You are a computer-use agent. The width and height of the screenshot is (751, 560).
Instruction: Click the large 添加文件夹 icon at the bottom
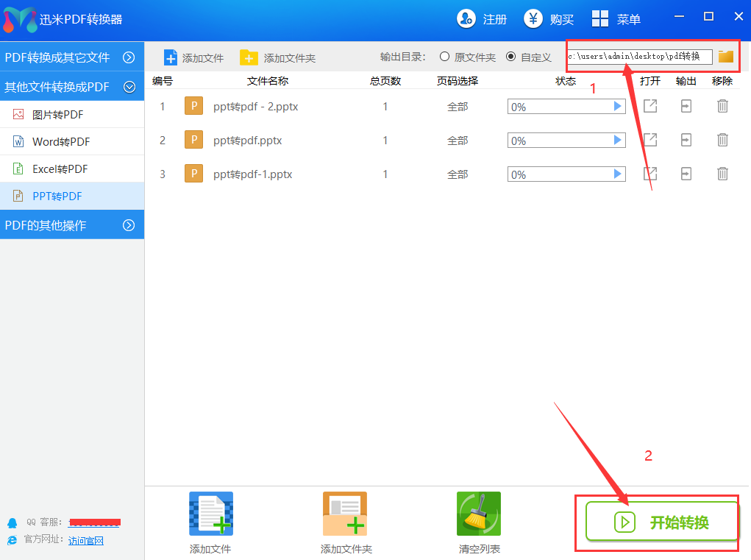(345, 514)
